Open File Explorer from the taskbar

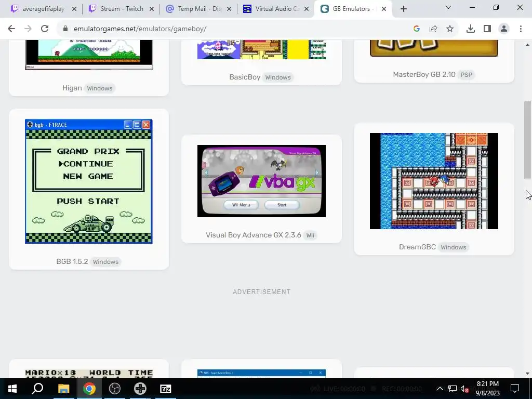click(x=63, y=389)
